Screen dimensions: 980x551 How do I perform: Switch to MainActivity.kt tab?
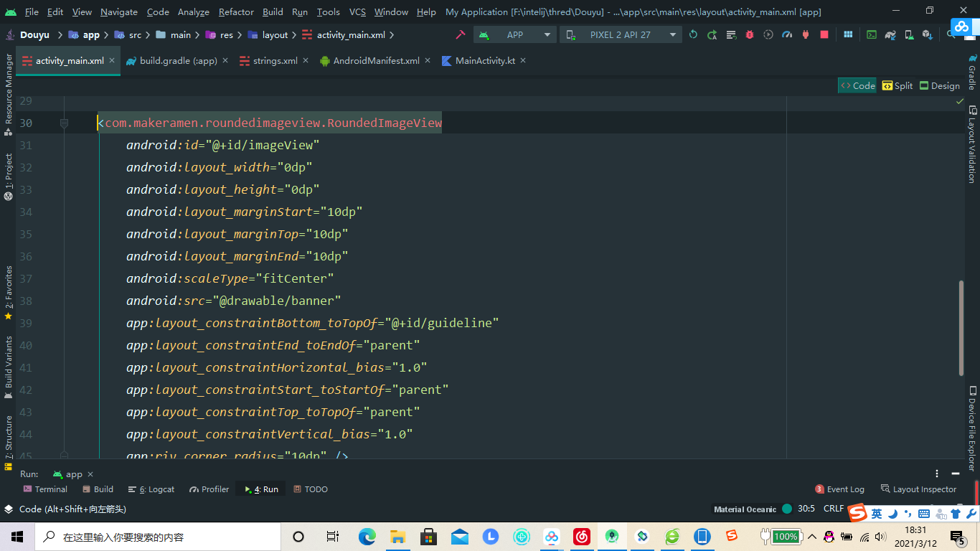[x=484, y=61]
